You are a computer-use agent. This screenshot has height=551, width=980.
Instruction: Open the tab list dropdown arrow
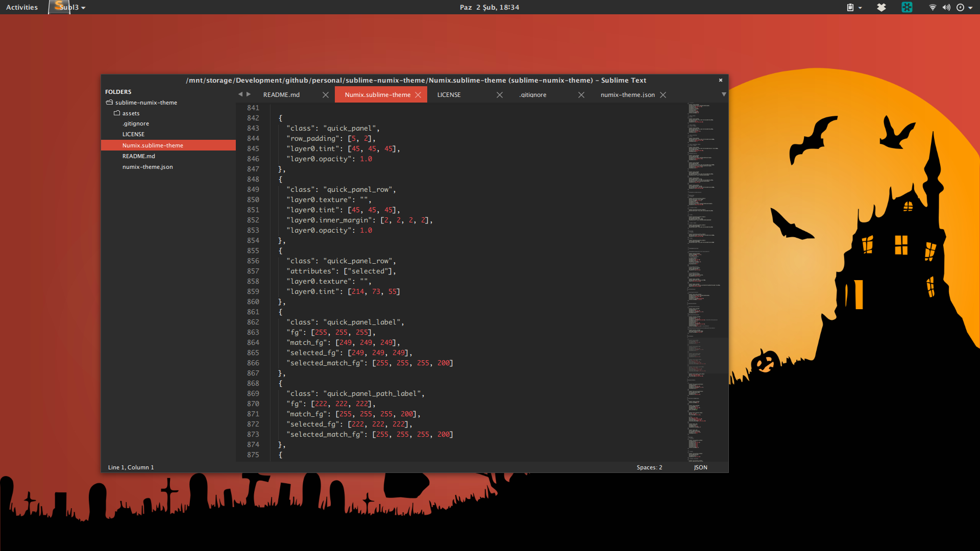click(x=723, y=94)
